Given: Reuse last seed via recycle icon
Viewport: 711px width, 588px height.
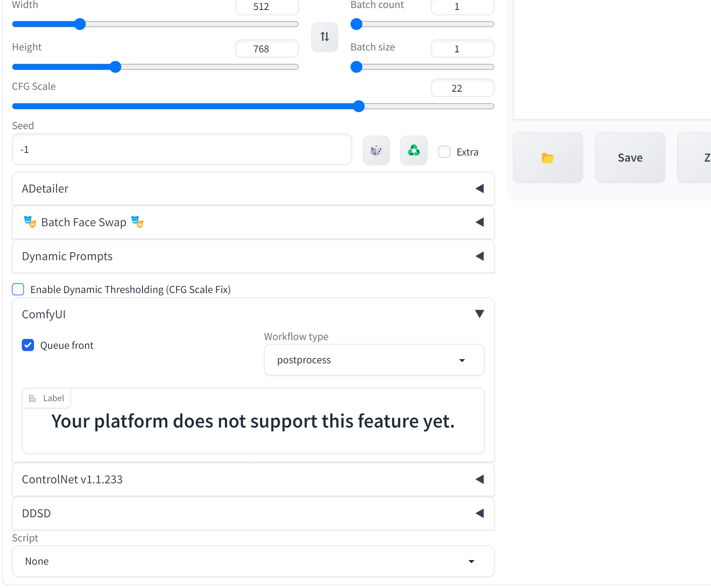Looking at the screenshot, I should pyautogui.click(x=414, y=150).
